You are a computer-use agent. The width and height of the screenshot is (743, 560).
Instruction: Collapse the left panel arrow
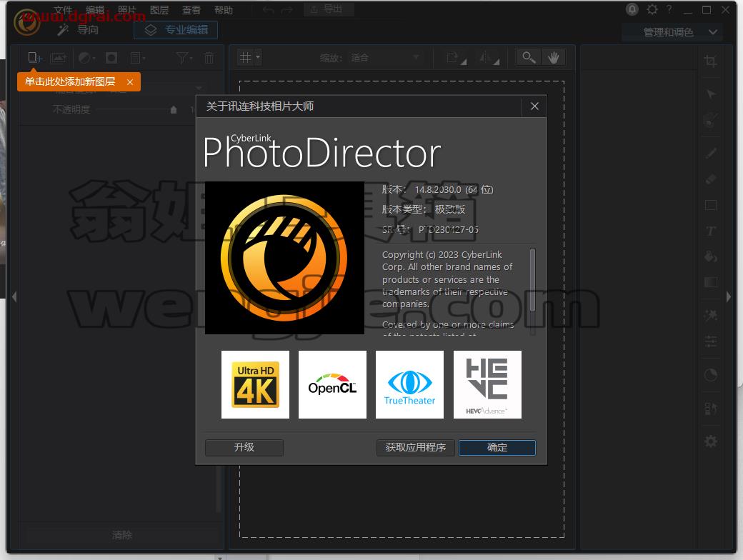(14, 297)
